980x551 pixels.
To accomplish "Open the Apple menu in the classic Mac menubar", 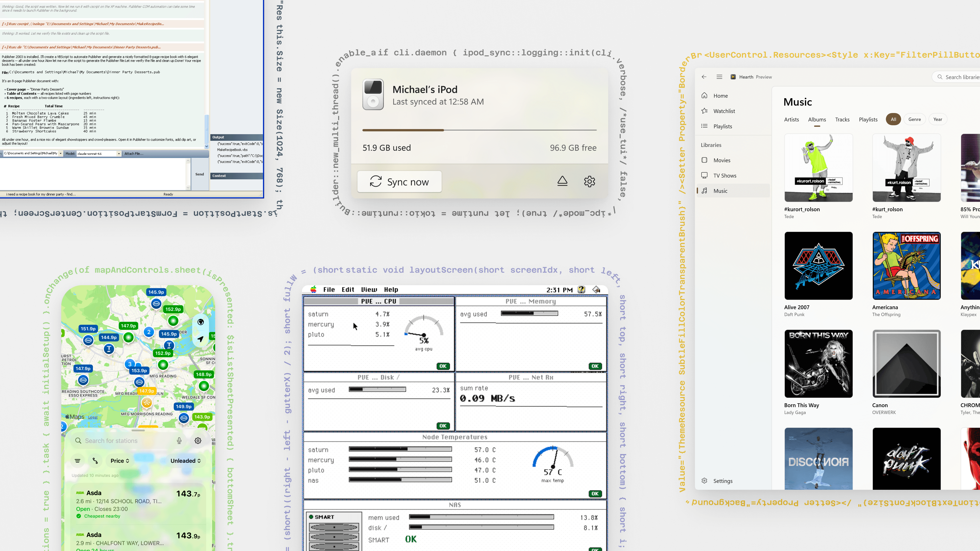I will coord(313,289).
